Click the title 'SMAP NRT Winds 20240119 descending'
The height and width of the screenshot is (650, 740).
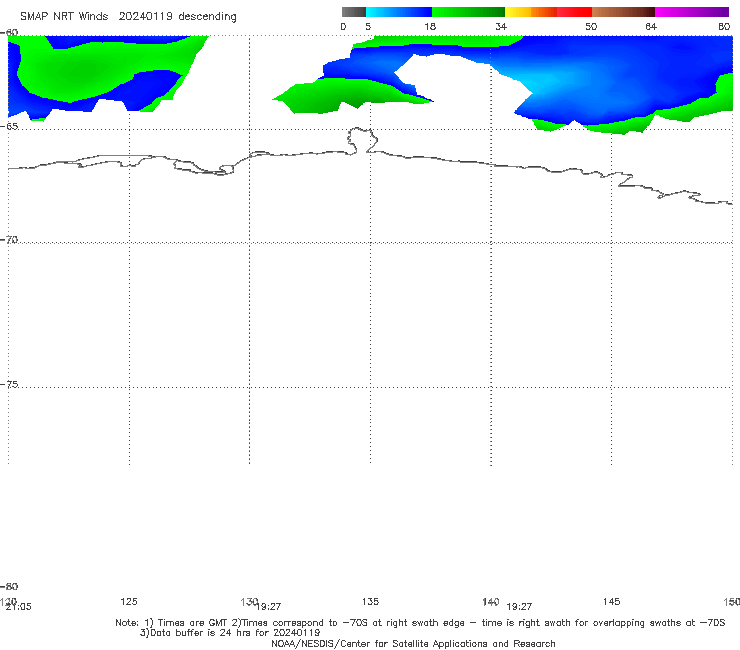coord(128,17)
